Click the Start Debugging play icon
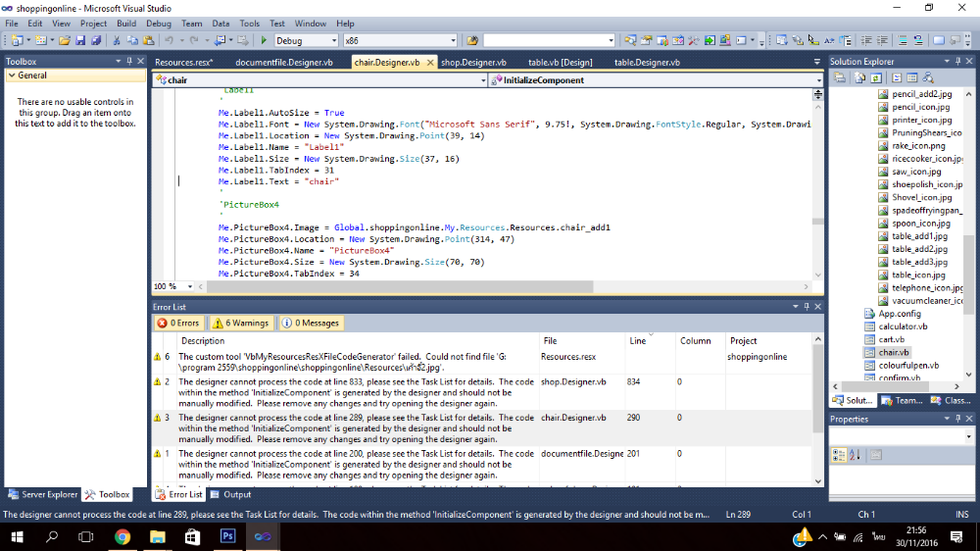This screenshot has width=980, height=551. (264, 40)
